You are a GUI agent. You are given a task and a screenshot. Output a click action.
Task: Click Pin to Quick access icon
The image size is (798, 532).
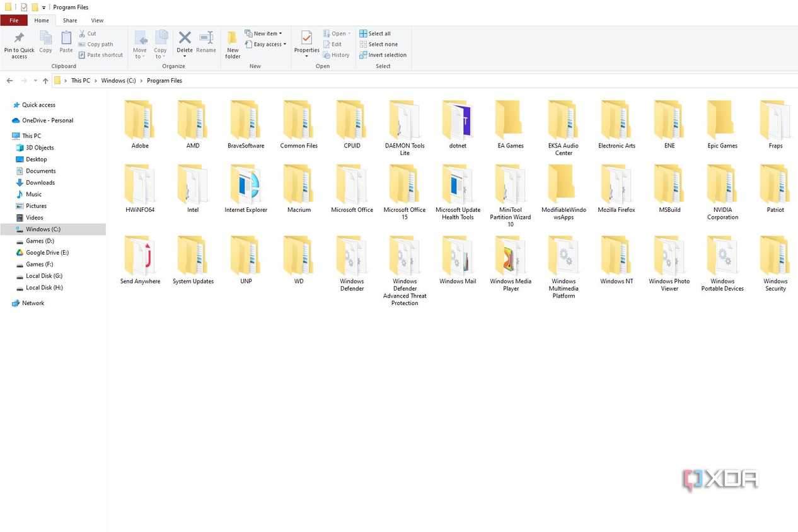[x=19, y=38]
